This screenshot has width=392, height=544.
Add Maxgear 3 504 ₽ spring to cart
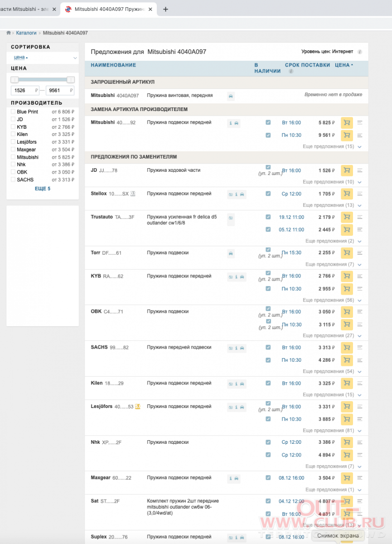[347, 478]
